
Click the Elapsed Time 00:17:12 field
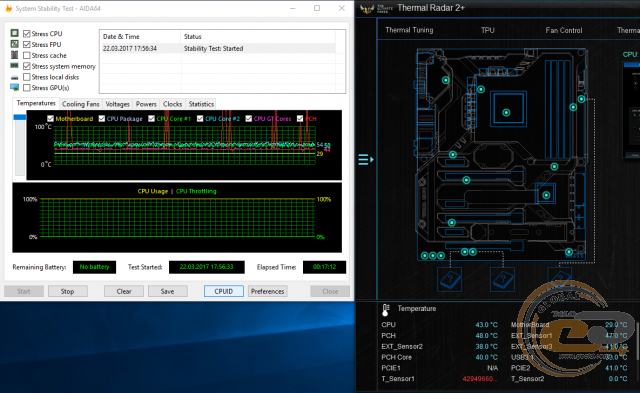tap(324, 267)
